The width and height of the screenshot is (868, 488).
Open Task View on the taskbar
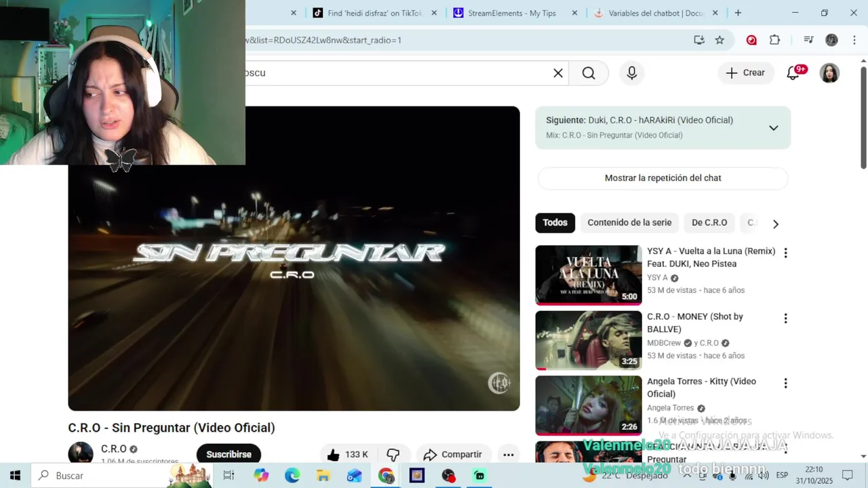coord(229,476)
